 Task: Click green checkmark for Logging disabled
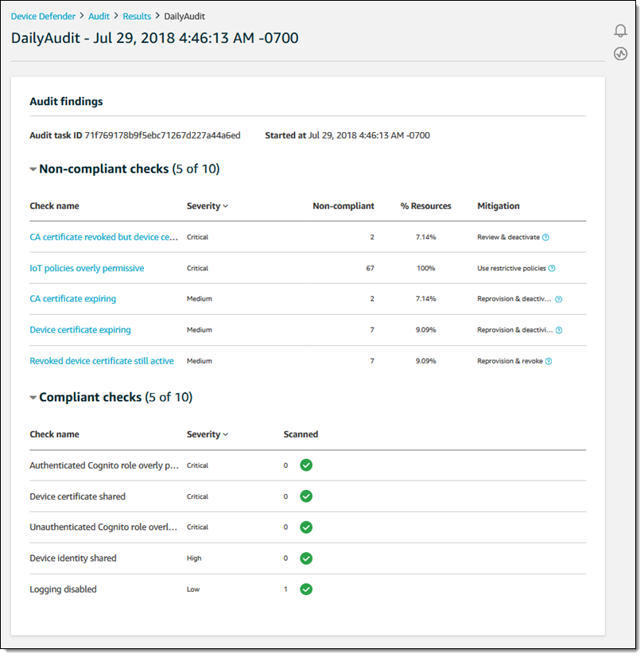pos(306,589)
